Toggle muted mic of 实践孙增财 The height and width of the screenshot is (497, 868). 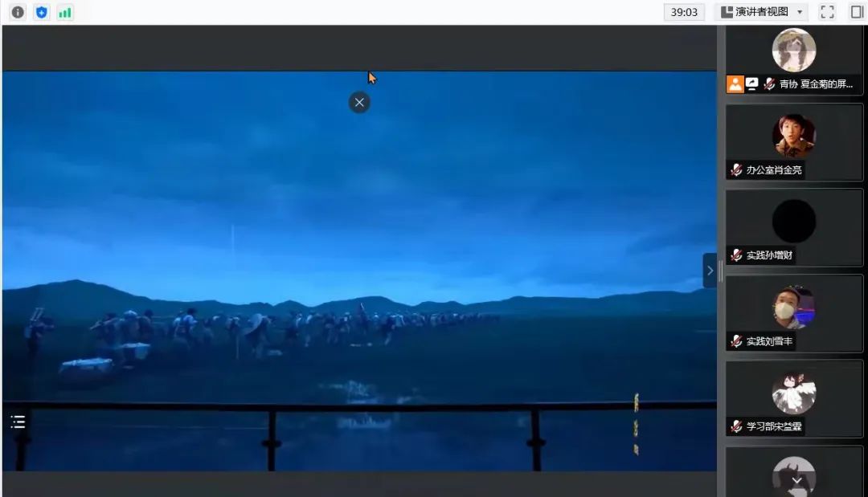click(736, 255)
